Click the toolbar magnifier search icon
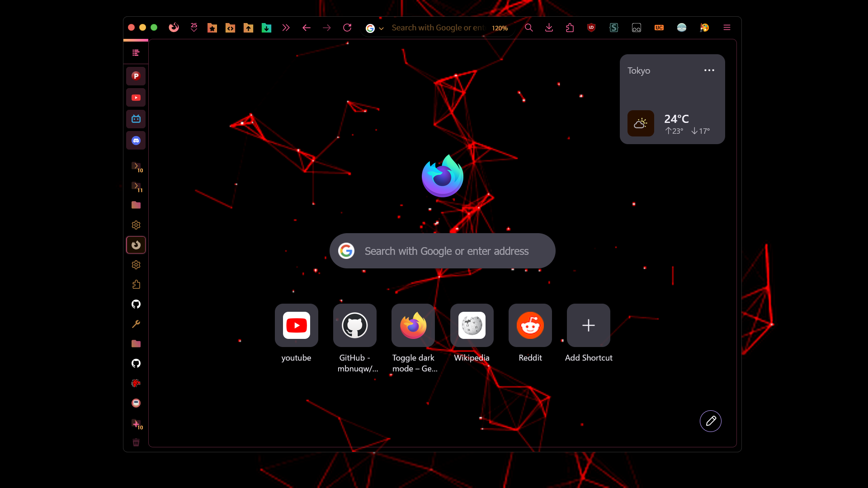 tap(528, 28)
